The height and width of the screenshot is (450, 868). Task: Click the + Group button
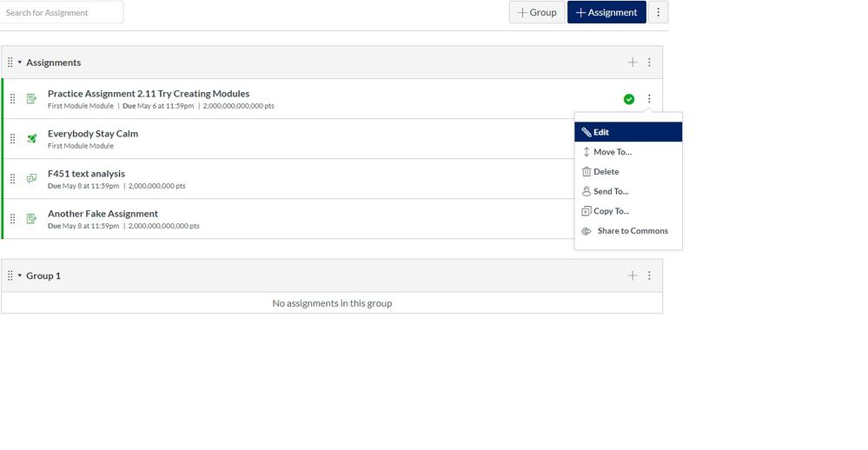(x=537, y=12)
